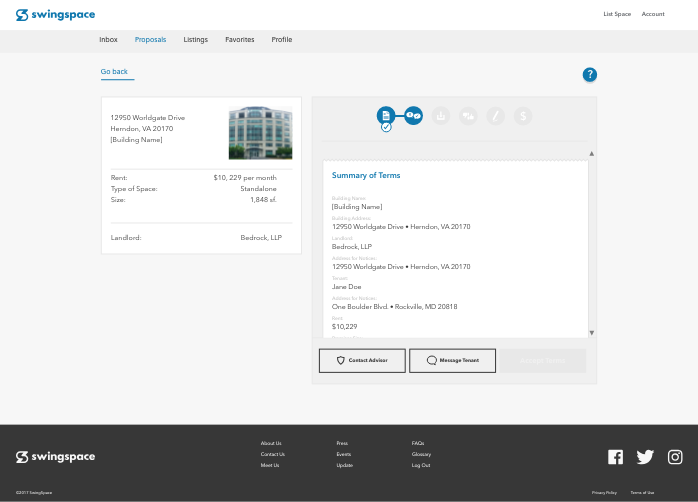
Task: Select the download step icon
Action: [x=441, y=116]
